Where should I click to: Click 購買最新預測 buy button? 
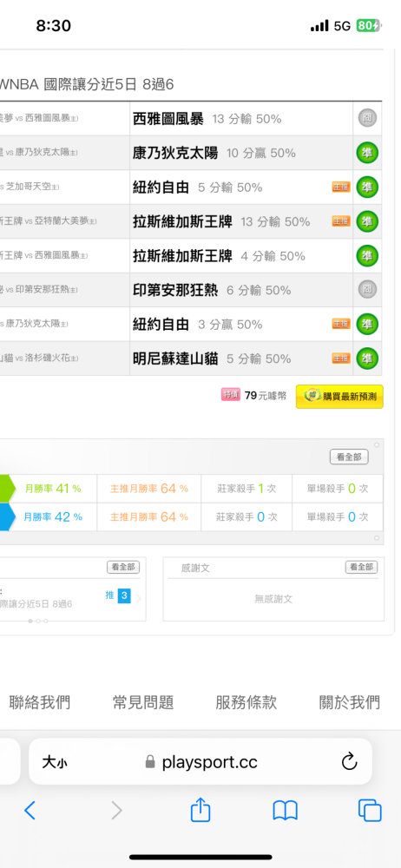[x=339, y=397]
